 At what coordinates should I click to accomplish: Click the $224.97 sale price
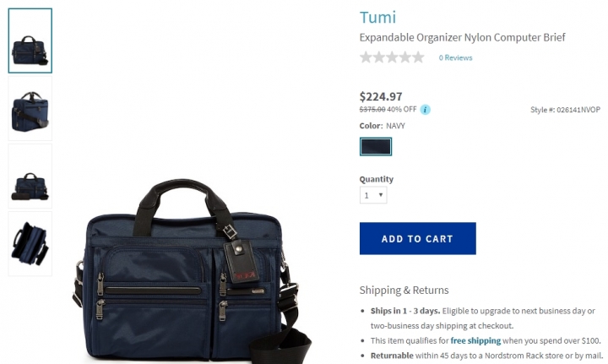coord(381,96)
